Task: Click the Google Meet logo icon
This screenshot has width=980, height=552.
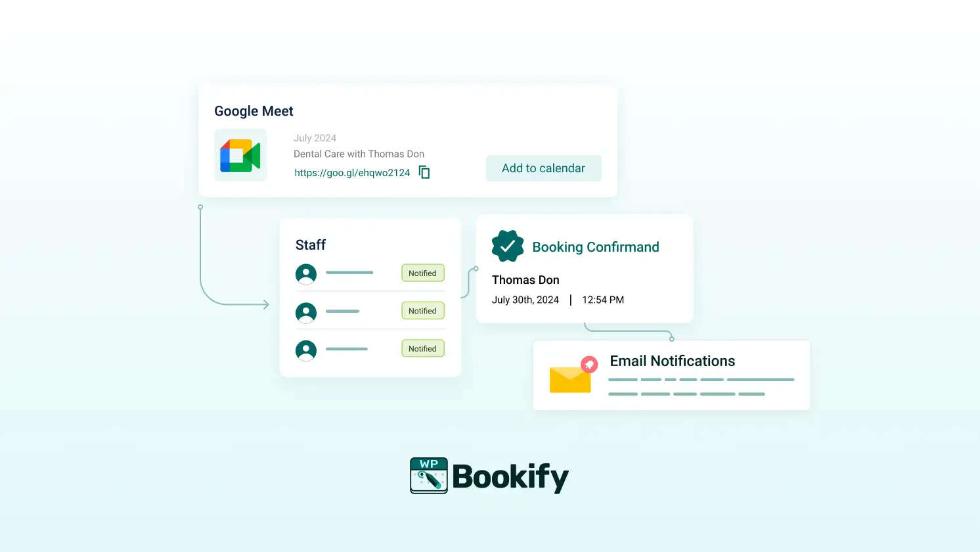Action: pyautogui.click(x=240, y=155)
